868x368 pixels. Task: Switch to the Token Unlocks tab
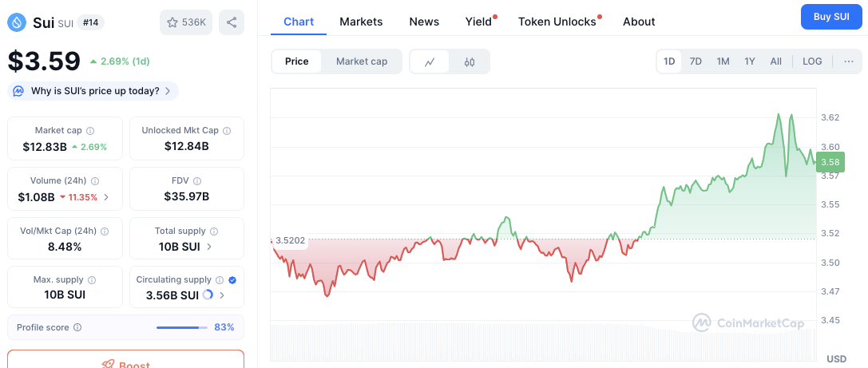[557, 22]
